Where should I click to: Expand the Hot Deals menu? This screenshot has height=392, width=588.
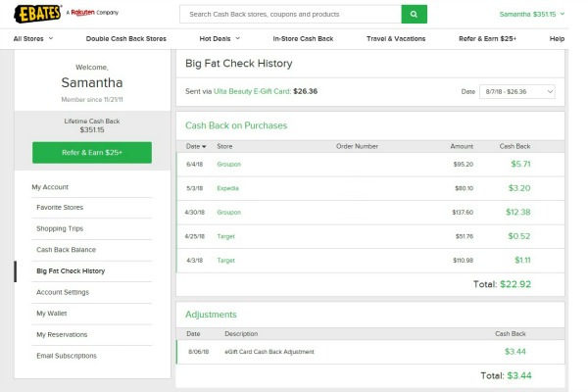[x=220, y=38]
